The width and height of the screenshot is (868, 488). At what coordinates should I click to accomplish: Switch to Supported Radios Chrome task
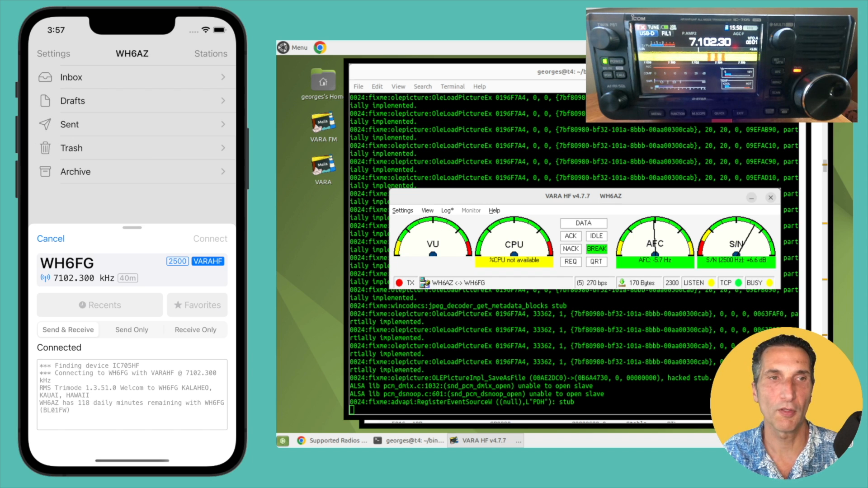332,441
